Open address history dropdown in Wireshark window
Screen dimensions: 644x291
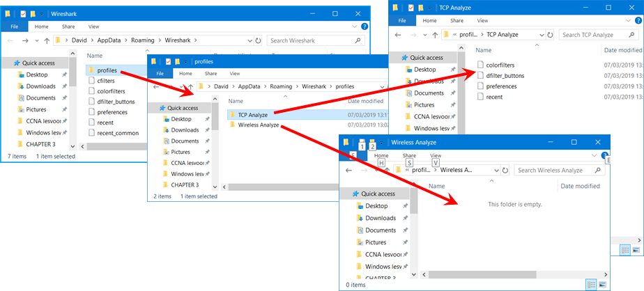point(250,40)
